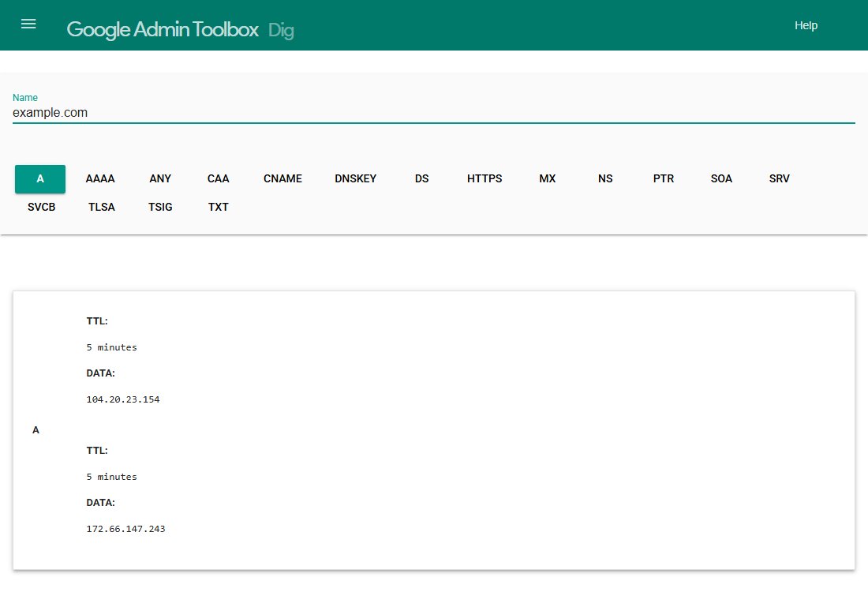Click the second "DATA:" label
Screen dimensions: 868x592
coord(101,503)
